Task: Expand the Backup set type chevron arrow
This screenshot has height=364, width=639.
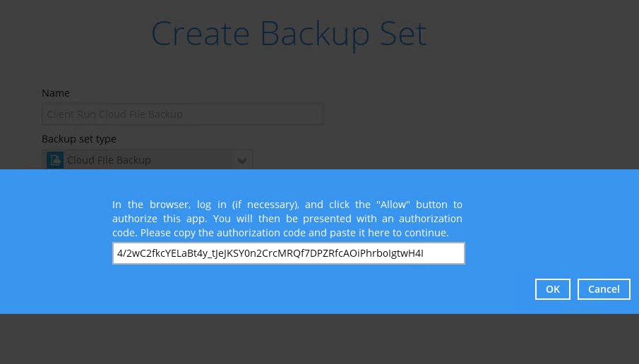Action: click(x=242, y=160)
